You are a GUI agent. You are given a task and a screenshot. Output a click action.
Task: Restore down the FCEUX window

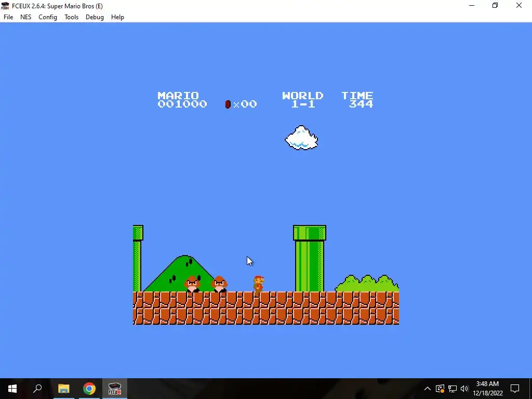(x=495, y=5)
